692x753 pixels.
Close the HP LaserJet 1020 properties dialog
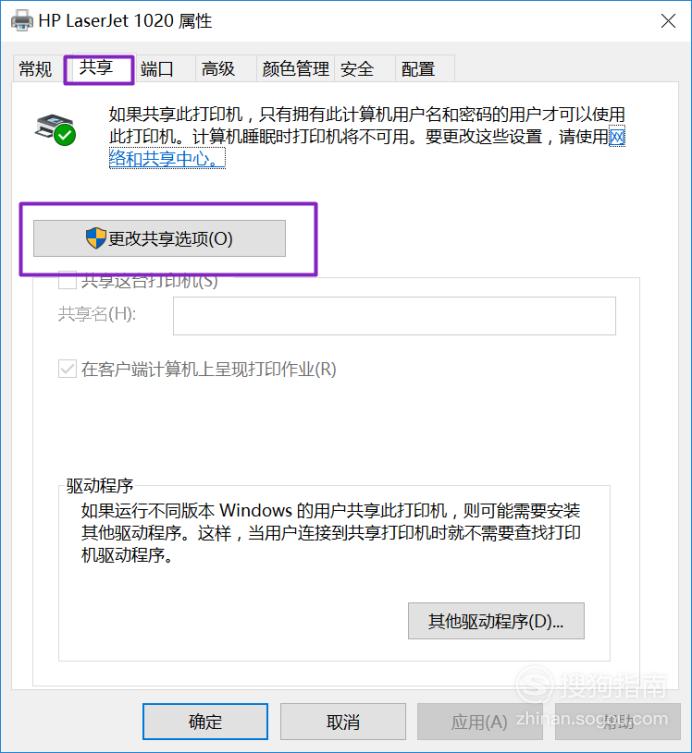(x=668, y=21)
